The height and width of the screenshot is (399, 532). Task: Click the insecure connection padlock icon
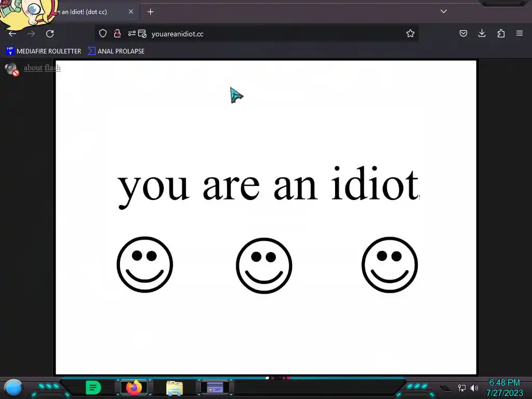(117, 33)
